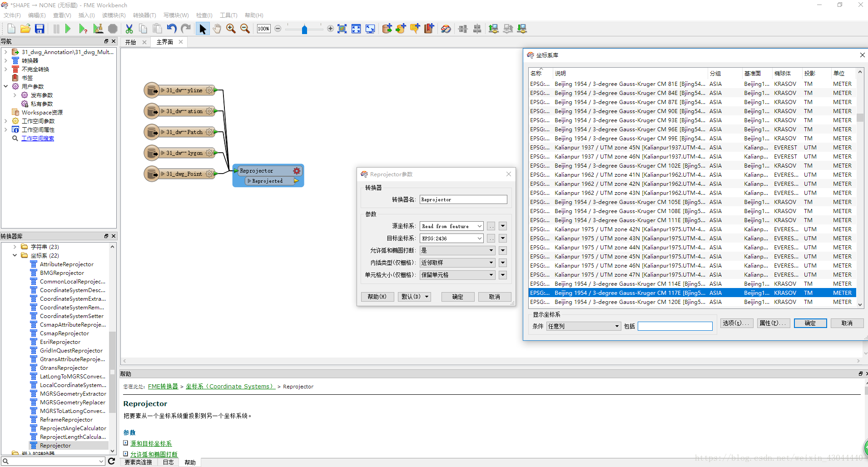
Task: Switch to the 日志 tab
Action: (168, 462)
